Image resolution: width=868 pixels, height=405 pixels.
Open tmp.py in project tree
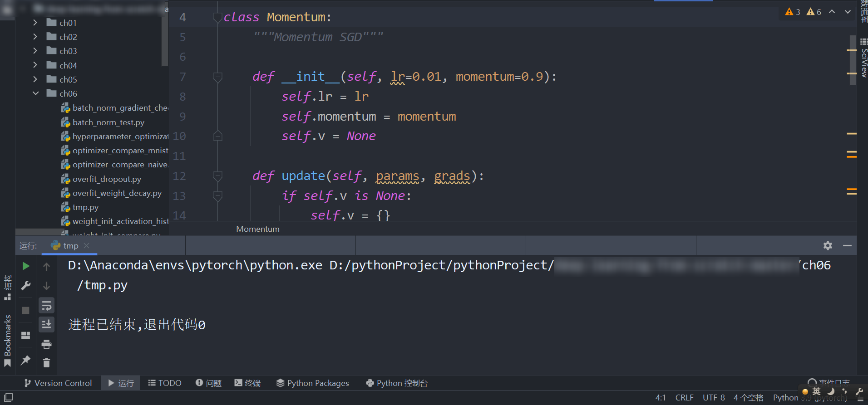point(85,207)
